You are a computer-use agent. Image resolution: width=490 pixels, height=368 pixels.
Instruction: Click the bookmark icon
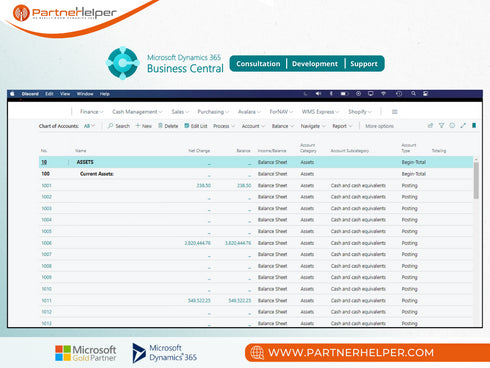point(474,126)
